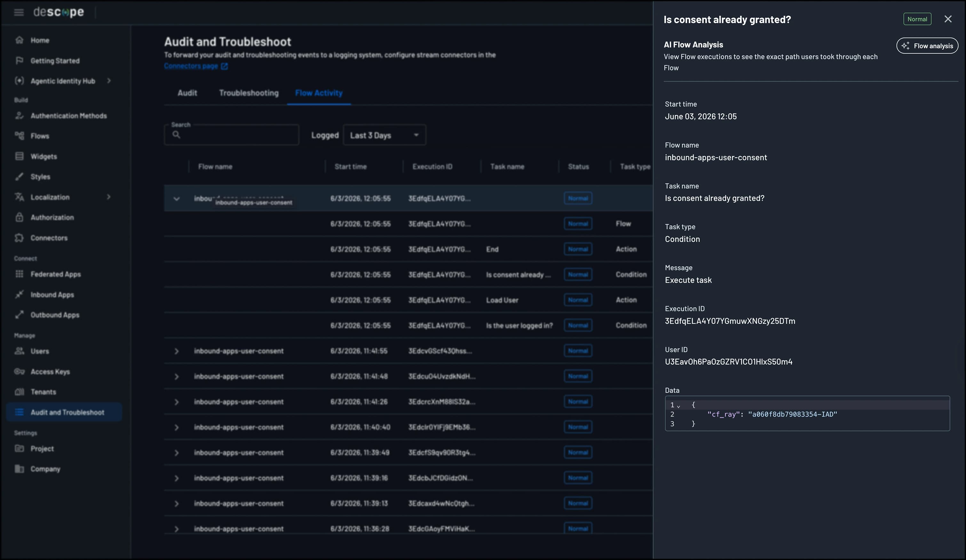Click the Outbound Apps arrow icon
Image resolution: width=966 pixels, height=560 pixels.
pos(20,315)
